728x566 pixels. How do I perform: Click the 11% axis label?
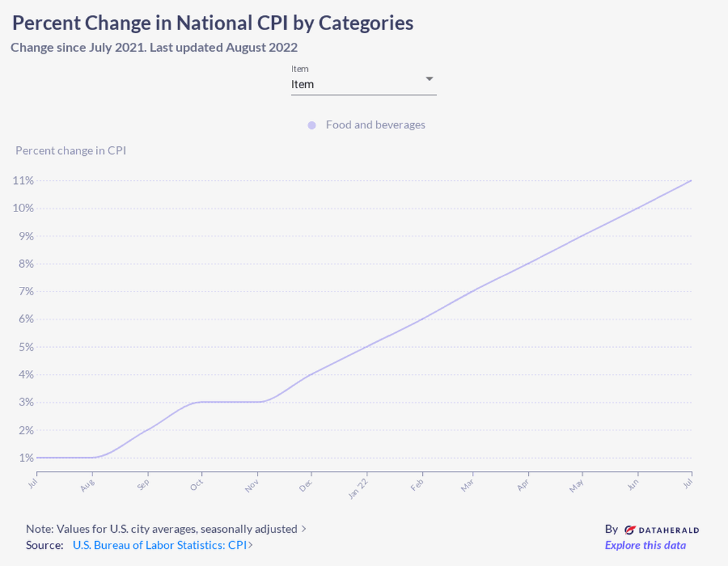pyautogui.click(x=22, y=180)
